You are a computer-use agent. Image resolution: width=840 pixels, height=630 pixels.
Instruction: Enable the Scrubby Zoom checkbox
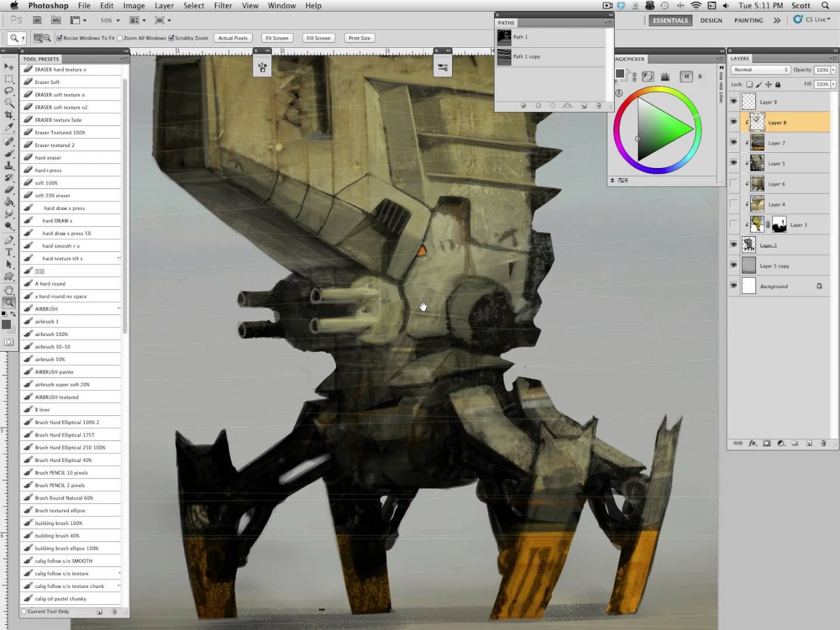tap(171, 38)
